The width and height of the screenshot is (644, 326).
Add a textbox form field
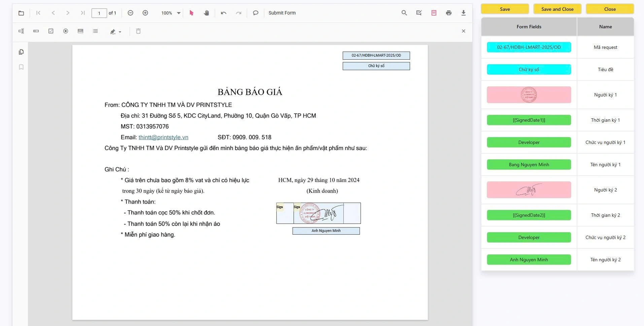point(21,31)
